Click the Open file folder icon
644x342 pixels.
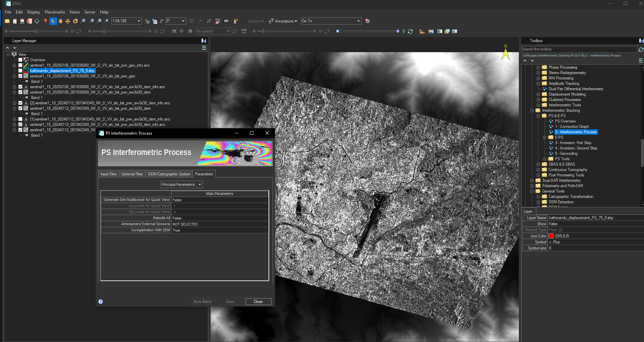click(7, 21)
